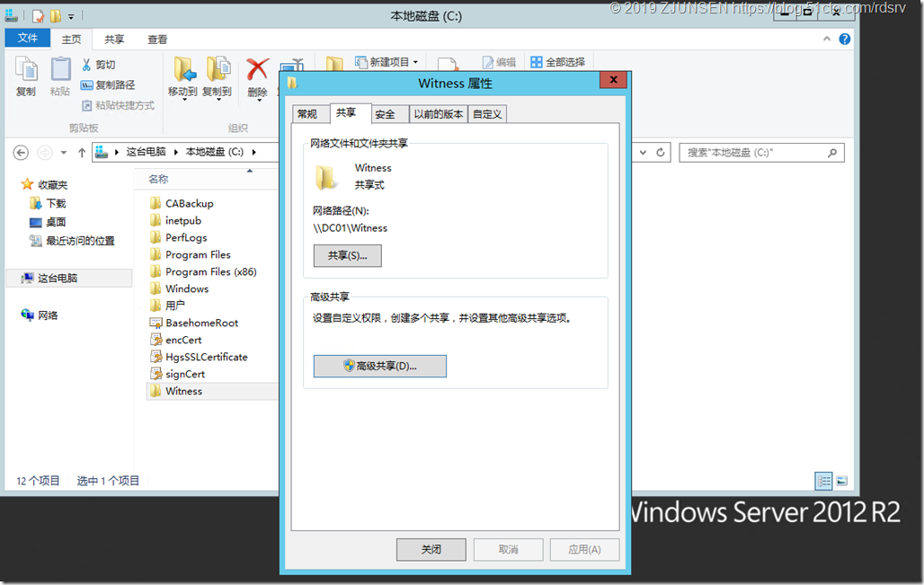Screen dimensions: 924x585
Task: Collapse the ribbon with chevron
Action: coord(827,39)
